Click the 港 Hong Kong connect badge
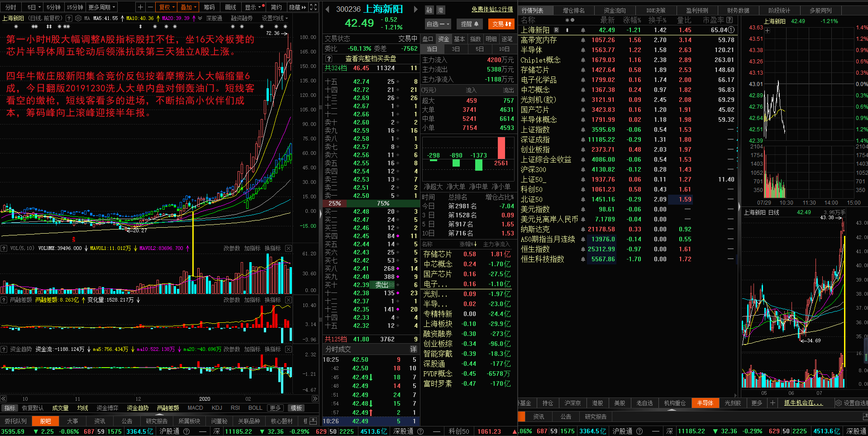This screenshot has height=436, width=868. tap(440, 10)
